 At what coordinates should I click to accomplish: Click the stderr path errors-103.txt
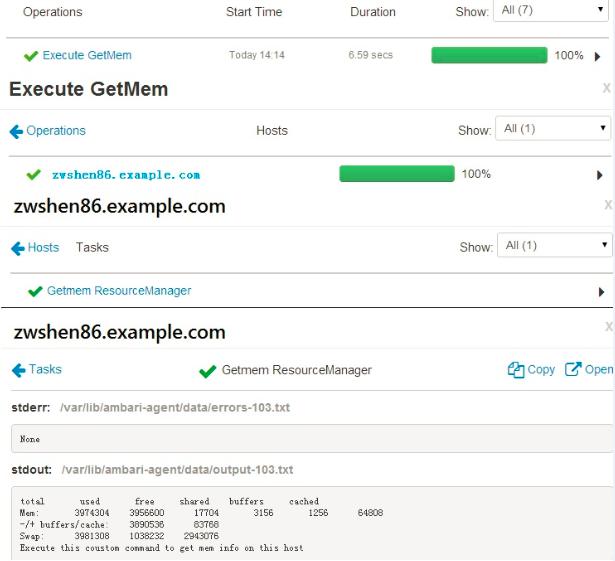click(175, 408)
